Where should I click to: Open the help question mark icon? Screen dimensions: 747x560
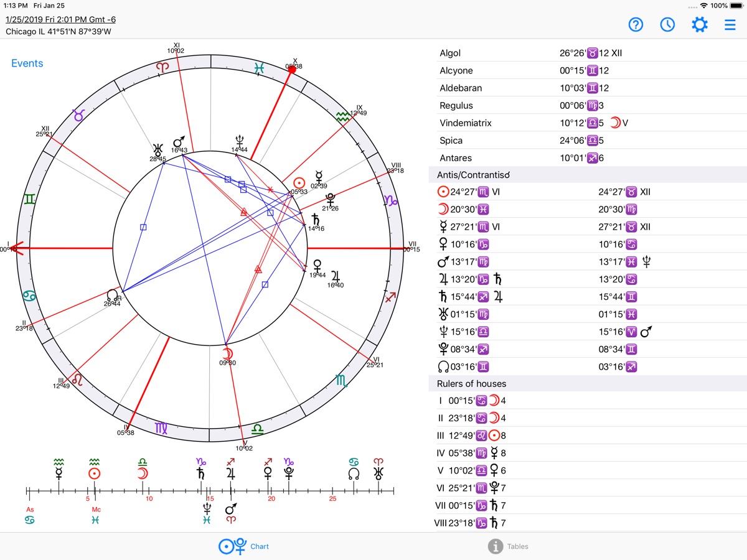(x=636, y=25)
